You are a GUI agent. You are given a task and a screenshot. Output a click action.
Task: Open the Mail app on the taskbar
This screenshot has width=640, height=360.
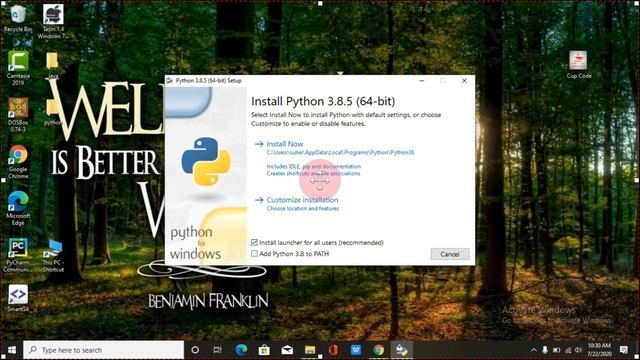[x=287, y=350]
